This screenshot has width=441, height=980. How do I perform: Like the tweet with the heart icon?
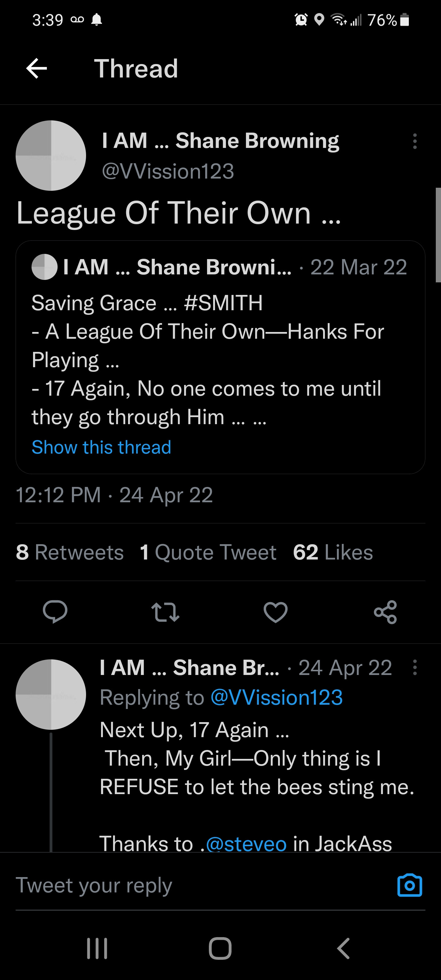pos(276,612)
